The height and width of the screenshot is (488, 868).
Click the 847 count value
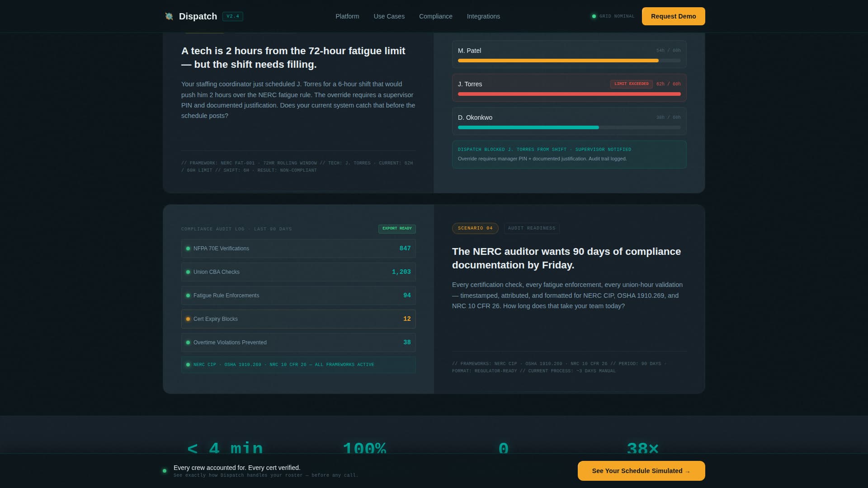coord(405,249)
